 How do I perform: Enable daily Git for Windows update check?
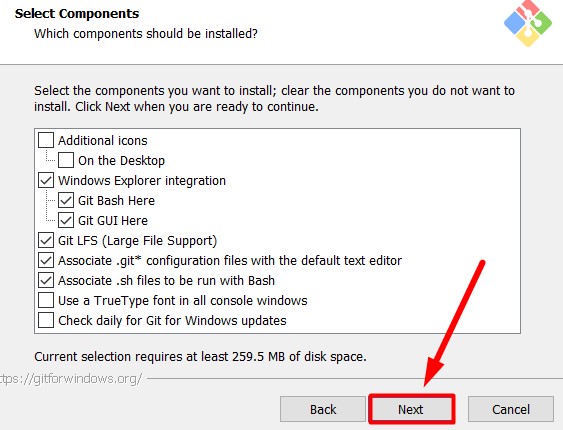(46, 320)
